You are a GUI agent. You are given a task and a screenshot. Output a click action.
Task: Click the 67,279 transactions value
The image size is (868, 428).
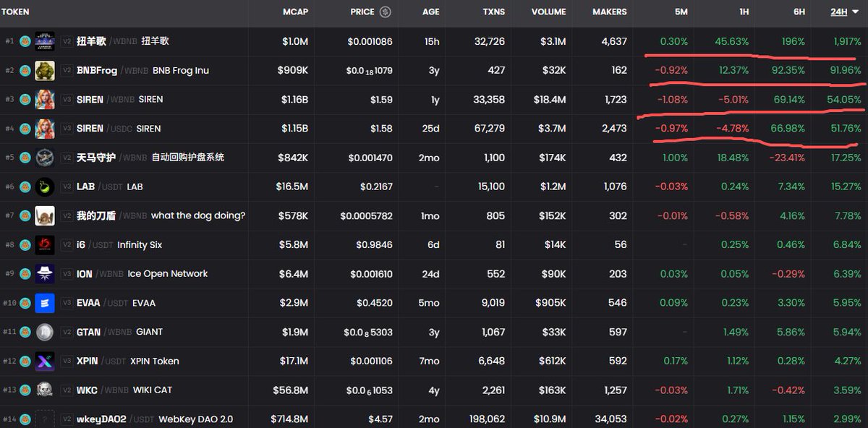488,128
